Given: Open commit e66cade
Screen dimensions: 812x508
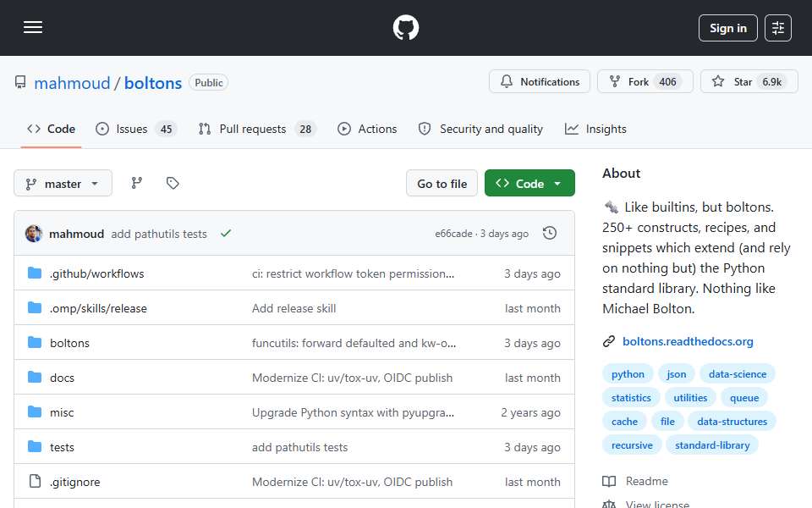Looking at the screenshot, I should tap(453, 234).
